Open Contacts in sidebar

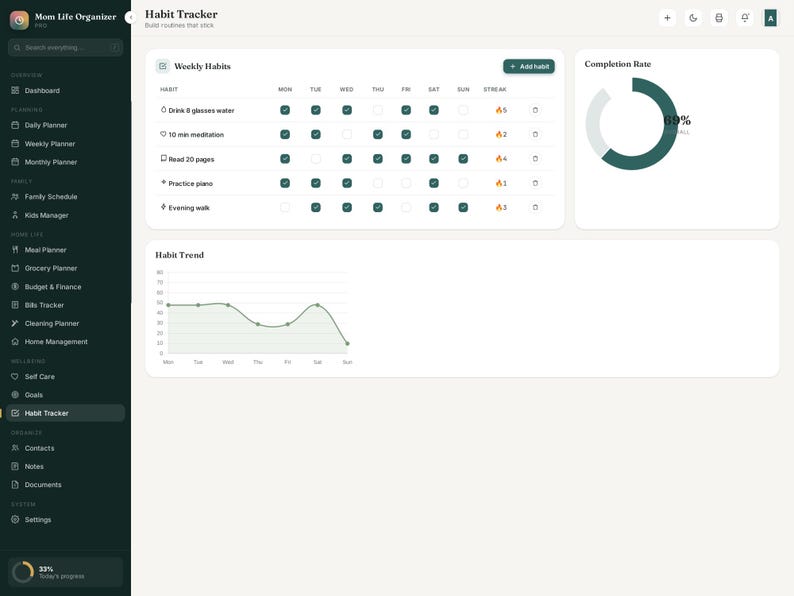click(x=65, y=448)
